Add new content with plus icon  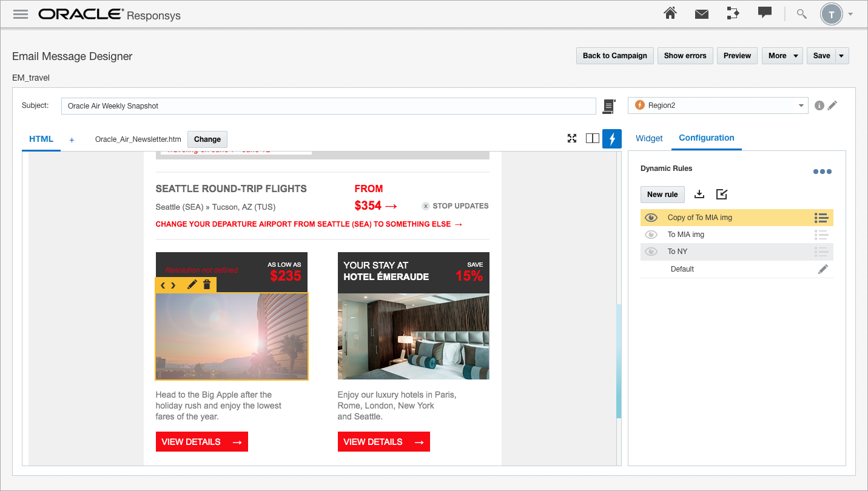click(x=72, y=140)
